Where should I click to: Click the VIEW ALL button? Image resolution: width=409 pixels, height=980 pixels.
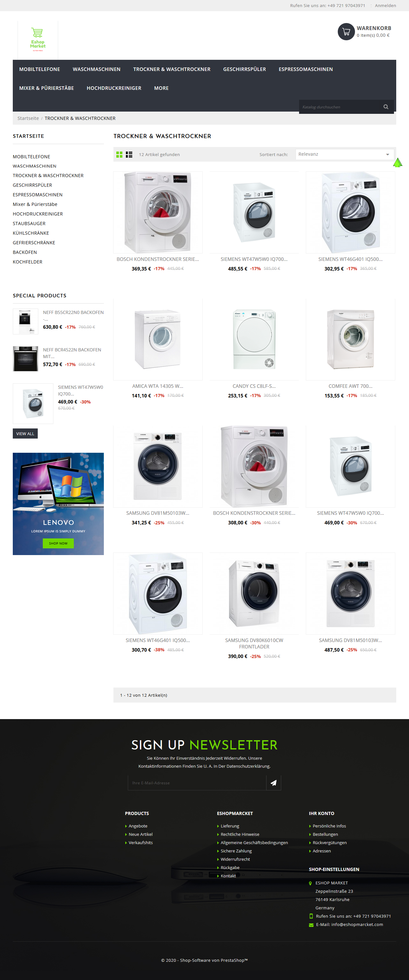(x=25, y=434)
